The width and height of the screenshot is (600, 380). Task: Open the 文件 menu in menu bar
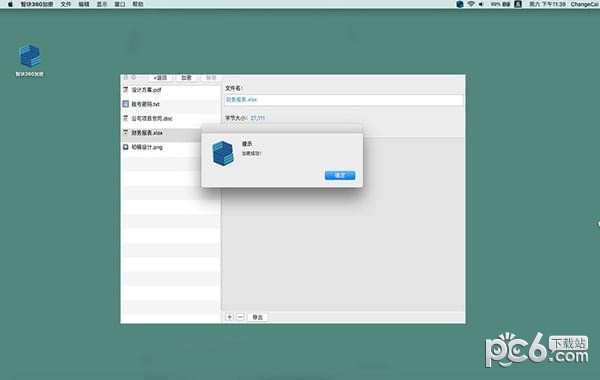66,4
